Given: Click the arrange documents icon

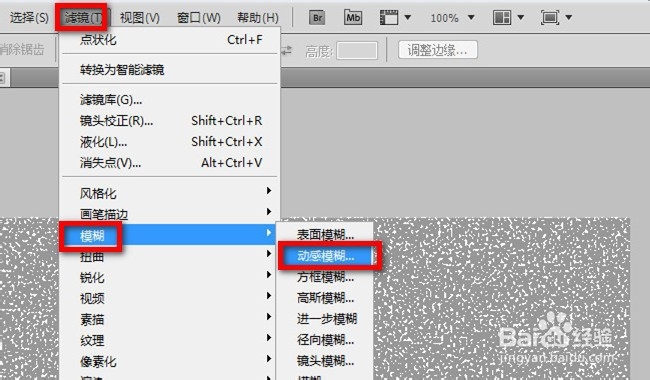Looking at the screenshot, I should (502, 17).
